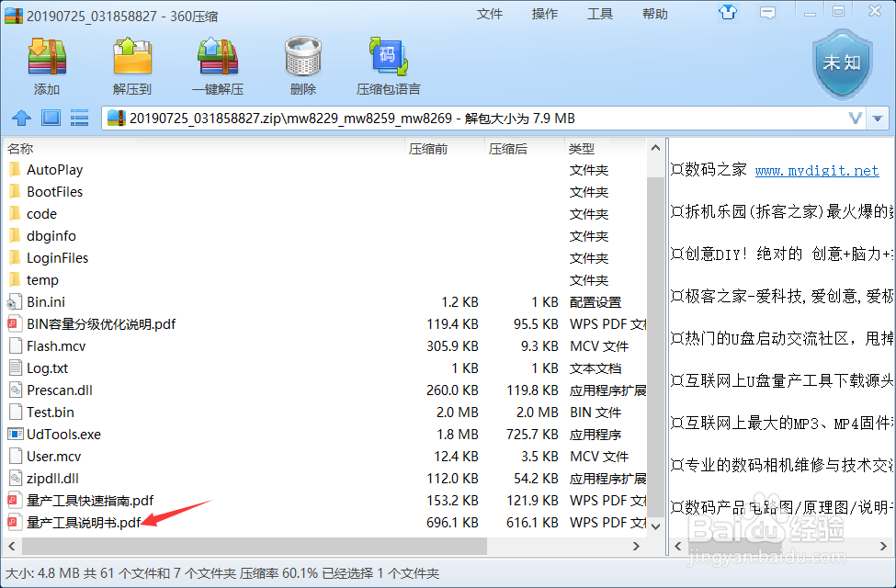Select the AutoPlay folder icon
The height and width of the screenshot is (588, 896).
[x=15, y=170]
